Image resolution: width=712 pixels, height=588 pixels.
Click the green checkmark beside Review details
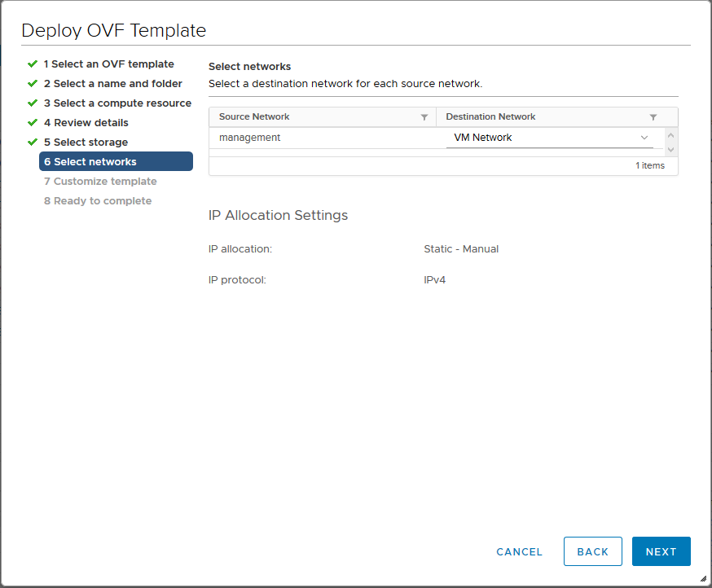pyautogui.click(x=33, y=123)
